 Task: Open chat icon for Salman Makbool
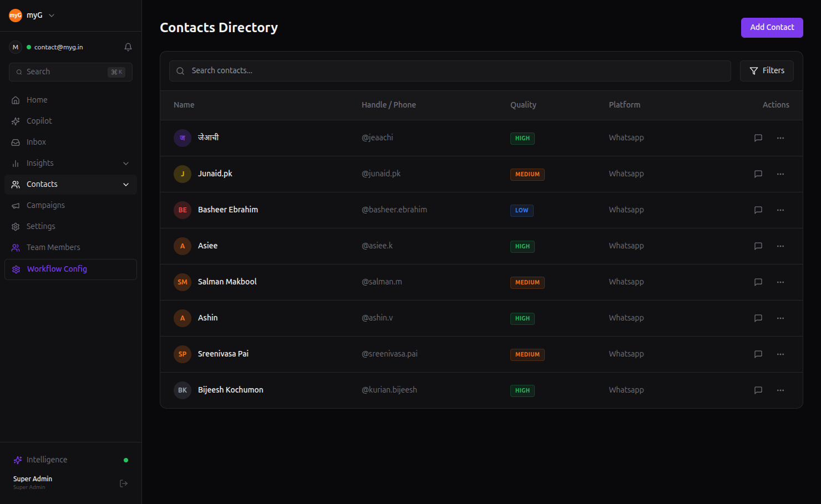758,282
